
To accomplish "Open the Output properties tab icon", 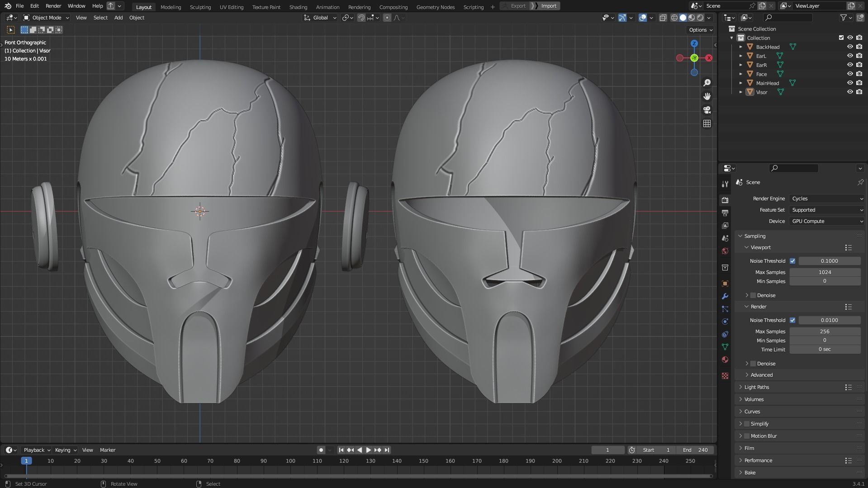I will coord(725,213).
